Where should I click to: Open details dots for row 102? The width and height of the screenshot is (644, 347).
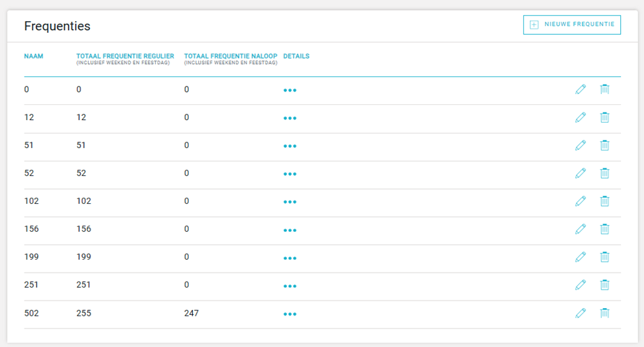(290, 202)
